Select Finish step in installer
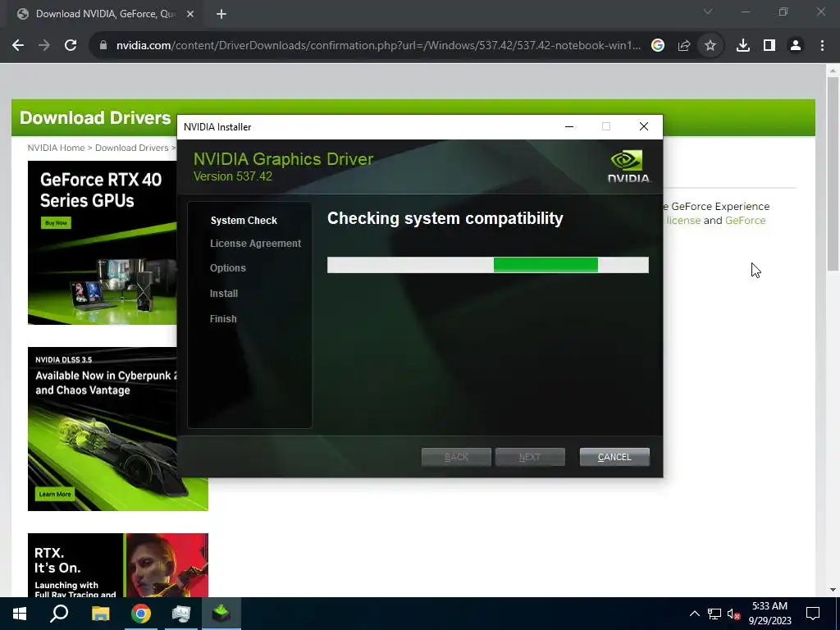Screen dimensions: 840x630 point(223,319)
